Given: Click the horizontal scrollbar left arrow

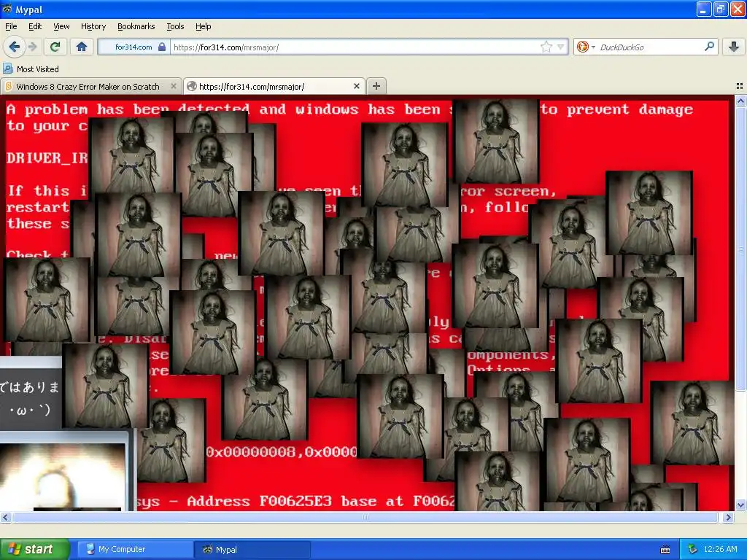Looking at the screenshot, I should pyautogui.click(x=5, y=517).
